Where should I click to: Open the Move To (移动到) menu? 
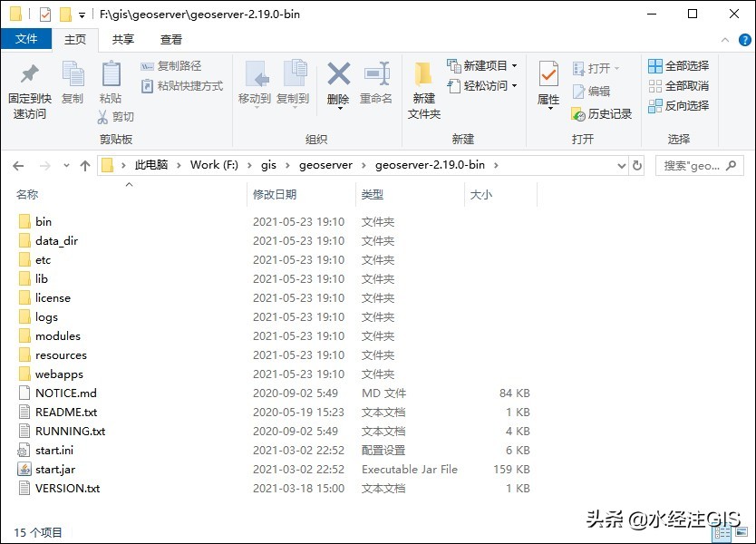[x=255, y=84]
